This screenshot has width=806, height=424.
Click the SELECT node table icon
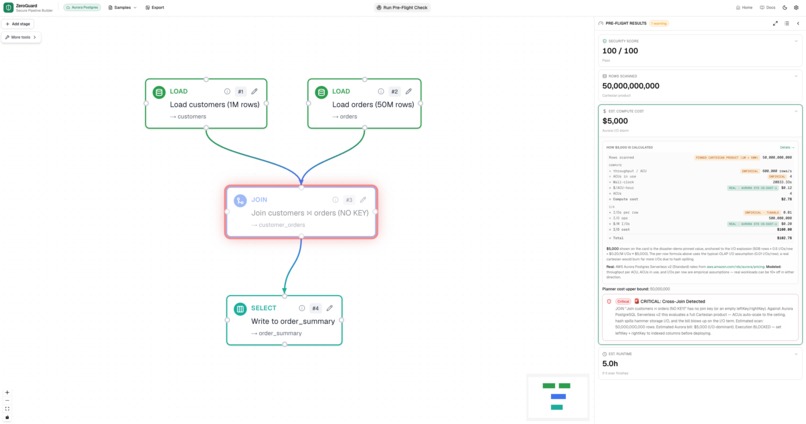pyautogui.click(x=240, y=309)
